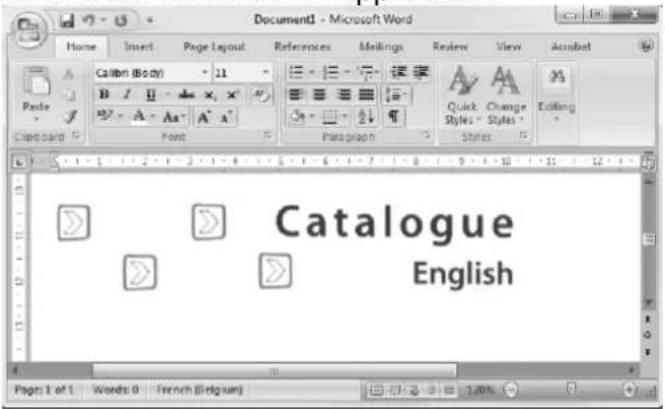Toggle subscript formatting

(210, 95)
